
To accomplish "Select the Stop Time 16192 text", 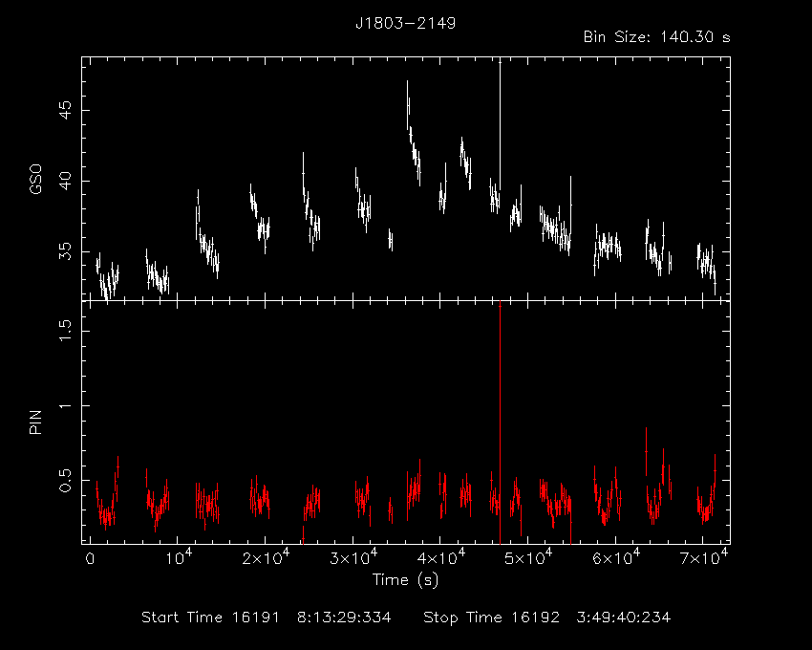I will [x=491, y=617].
